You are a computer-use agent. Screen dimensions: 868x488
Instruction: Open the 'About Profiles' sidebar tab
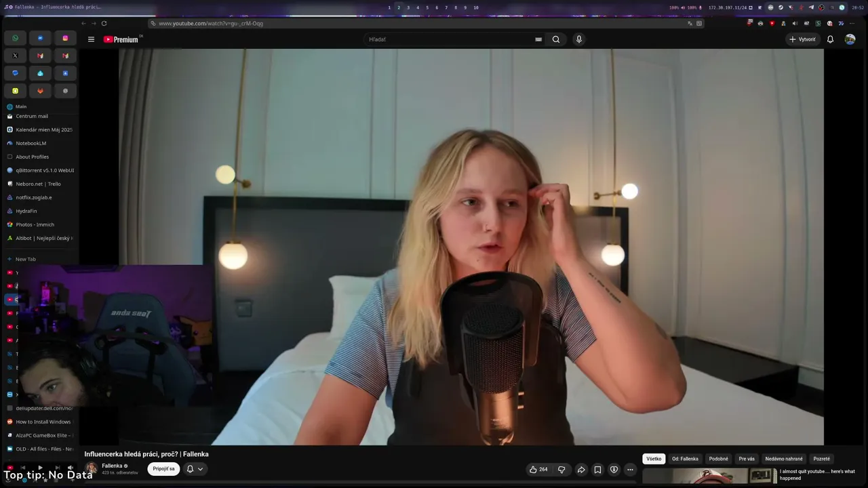39,157
